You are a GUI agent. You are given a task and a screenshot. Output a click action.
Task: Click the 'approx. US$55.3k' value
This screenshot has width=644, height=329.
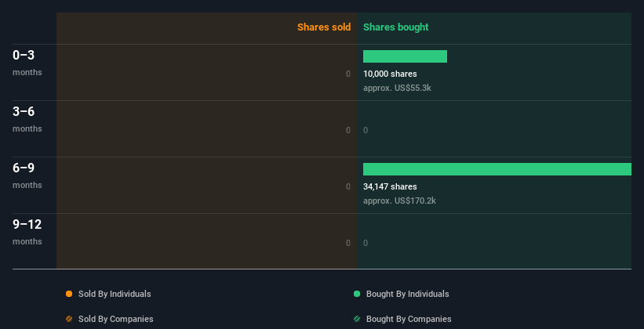pyautogui.click(x=397, y=88)
